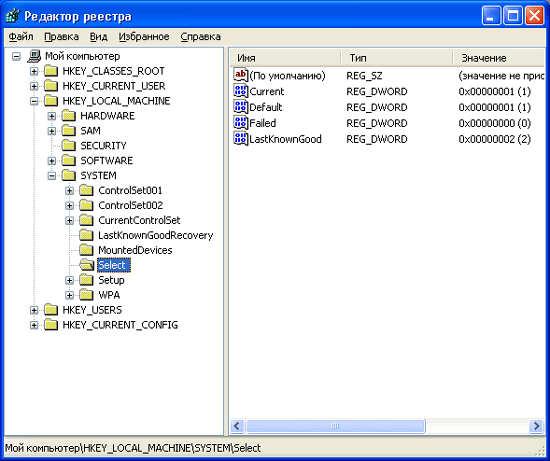Click the registry editor title bar icon
The width and height of the screenshot is (550, 461).
[x=13, y=16]
